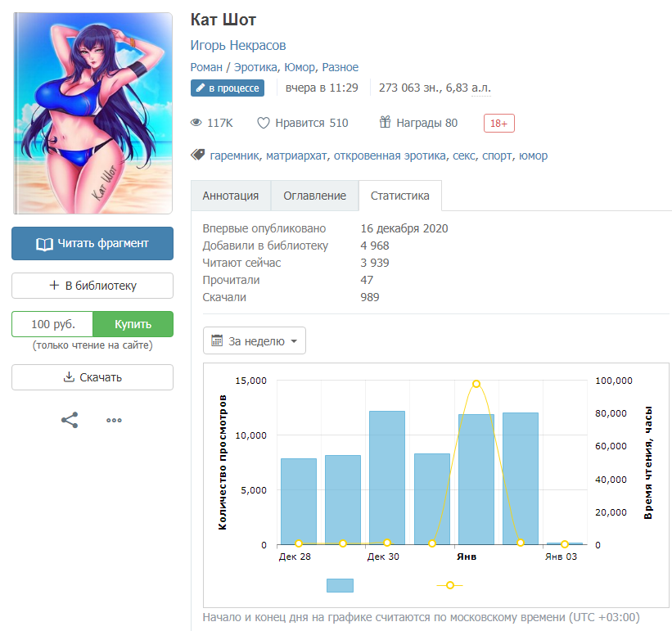Toggle the yellow line series in legend
672x631 pixels.
[449, 585]
